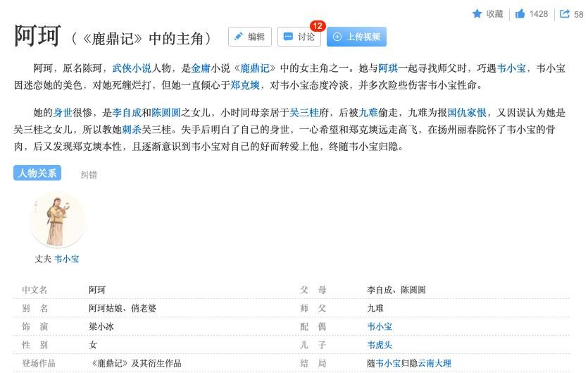
Task: Click 韦小宝 in the spouse row
Action: pos(380,326)
